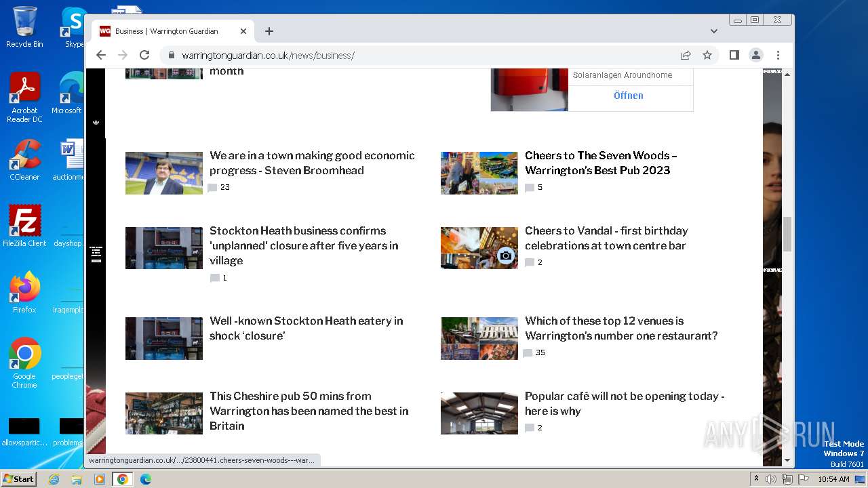Launch FileZilla Client desktop shortcut

[24, 226]
